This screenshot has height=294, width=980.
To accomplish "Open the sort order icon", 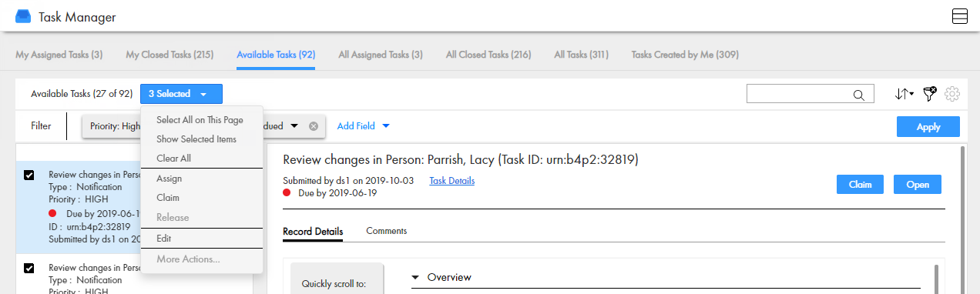I will click(904, 94).
